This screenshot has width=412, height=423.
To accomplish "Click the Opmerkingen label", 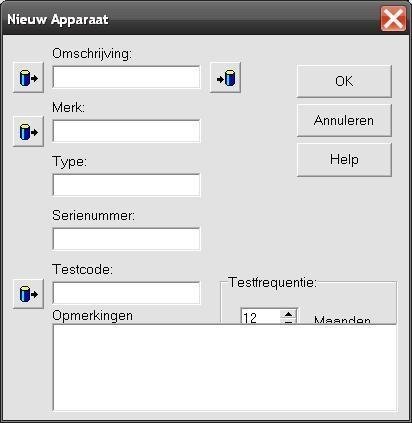I will (x=92, y=315).
